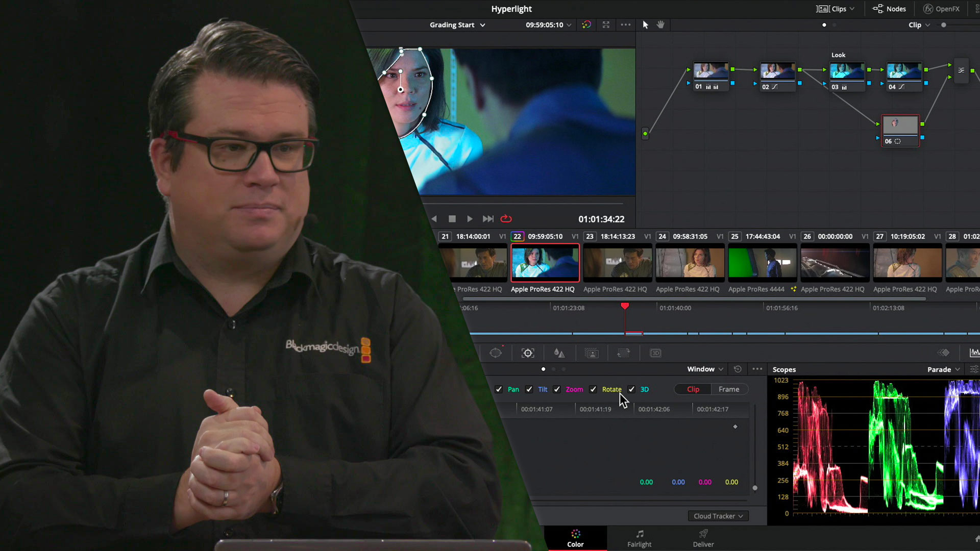Play the clip forward
This screenshot has height=551, width=980.
coord(470,219)
